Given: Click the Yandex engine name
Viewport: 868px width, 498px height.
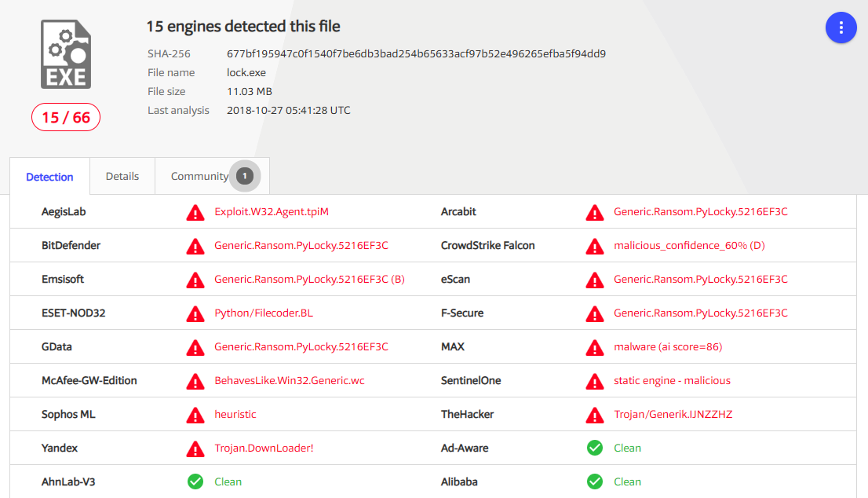Looking at the screenshot, I should tap(59, 449).
